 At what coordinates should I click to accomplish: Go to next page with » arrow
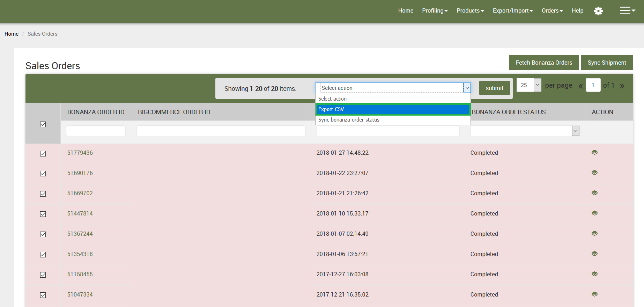(622, 86)
